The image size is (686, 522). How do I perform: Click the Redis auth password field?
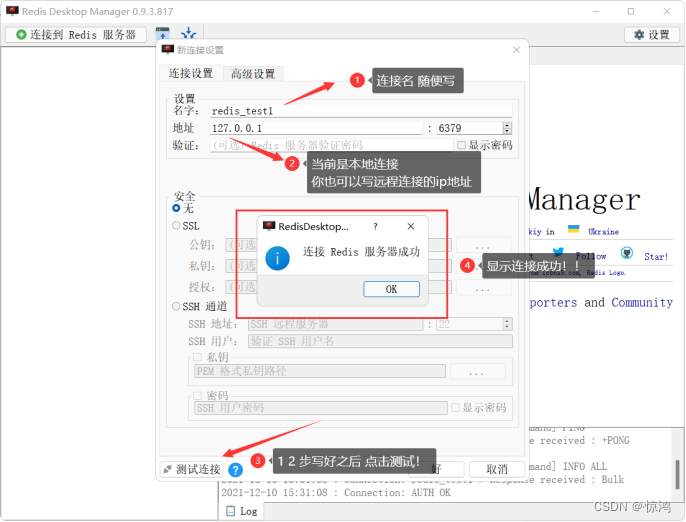click(331, 145)
